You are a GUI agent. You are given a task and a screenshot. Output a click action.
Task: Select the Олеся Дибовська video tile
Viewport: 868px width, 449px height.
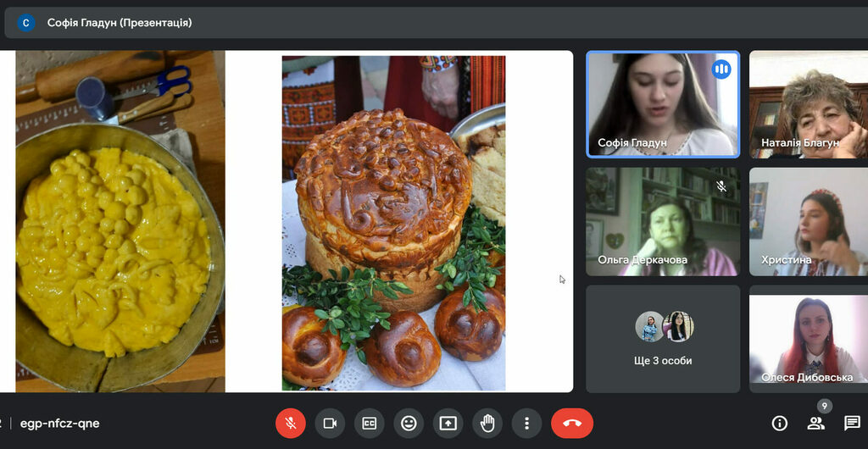(x=808, y=338)
